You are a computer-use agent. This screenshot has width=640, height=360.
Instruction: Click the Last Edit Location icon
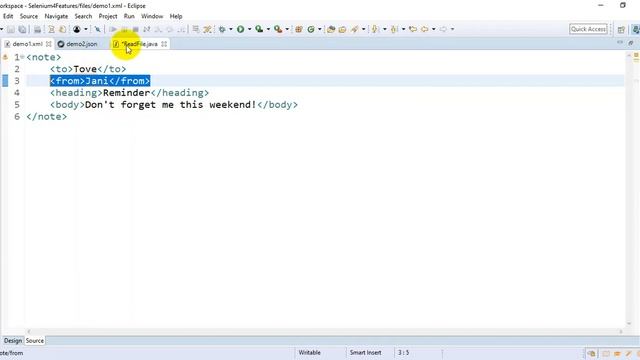[x=413, y=29]
